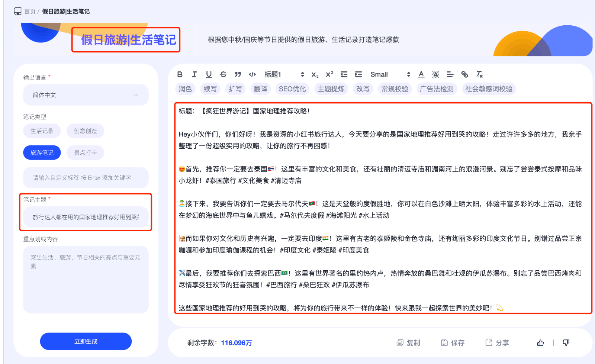Select the 生活记录 note type
Viewport: 595px width, 364px height.
tap(42, 131)
